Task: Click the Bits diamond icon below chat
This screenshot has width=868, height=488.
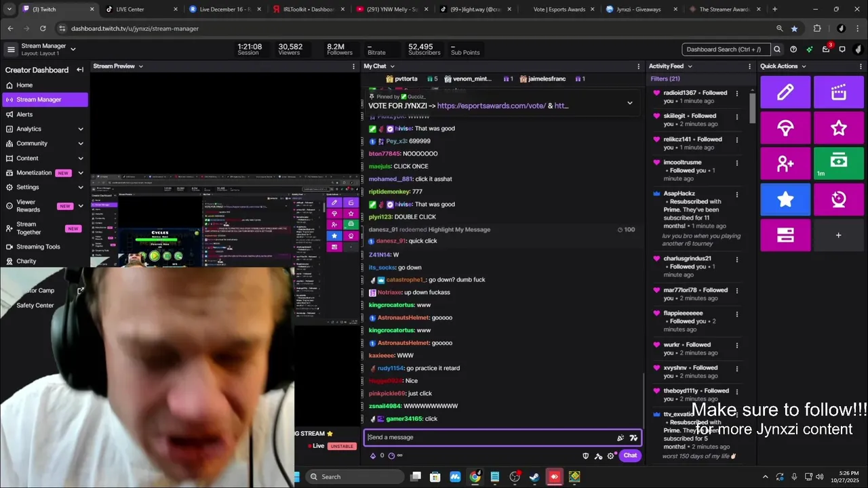Action: 372,455
